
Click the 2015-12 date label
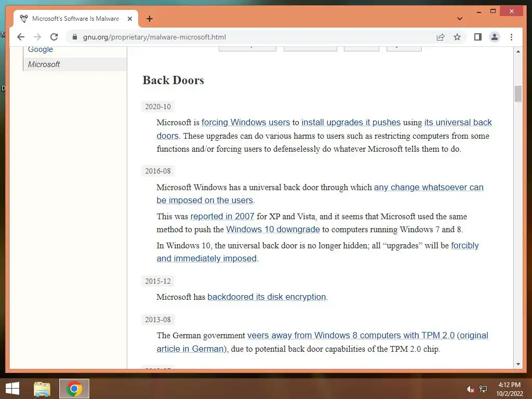pyautogui.click(x=158, y=281)
